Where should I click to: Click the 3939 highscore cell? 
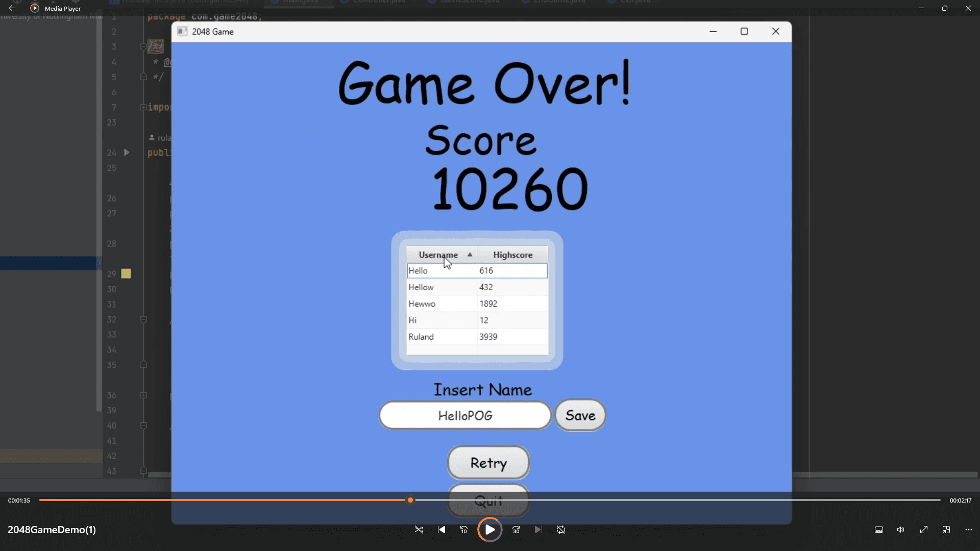pyautogui.click(x=512, y=337)
